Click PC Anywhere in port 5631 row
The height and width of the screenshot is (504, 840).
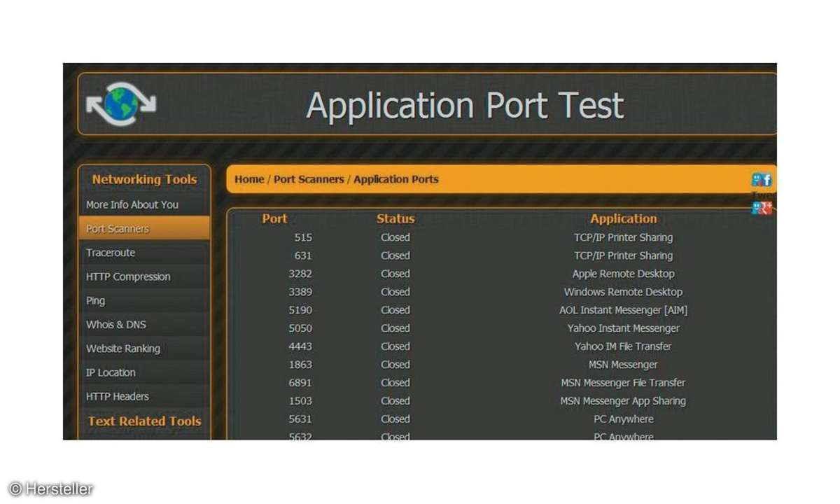624,419
